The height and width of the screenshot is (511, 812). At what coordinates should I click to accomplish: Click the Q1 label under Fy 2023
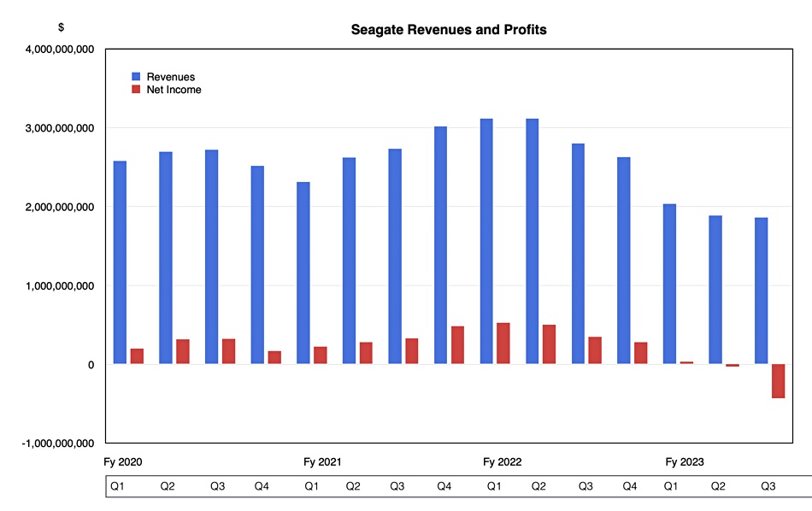(671, 486)
